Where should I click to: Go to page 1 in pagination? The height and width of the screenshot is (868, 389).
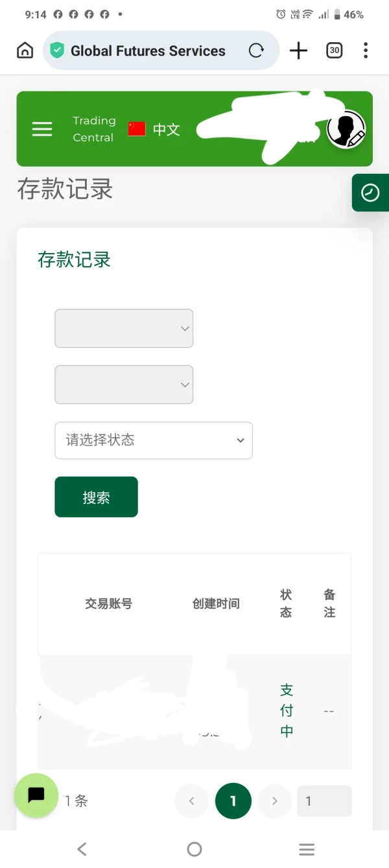tap(233, 801)
